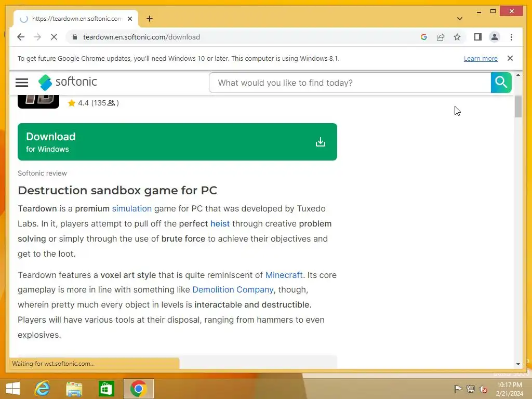Follow the Demolition Company link

point(233,289)
